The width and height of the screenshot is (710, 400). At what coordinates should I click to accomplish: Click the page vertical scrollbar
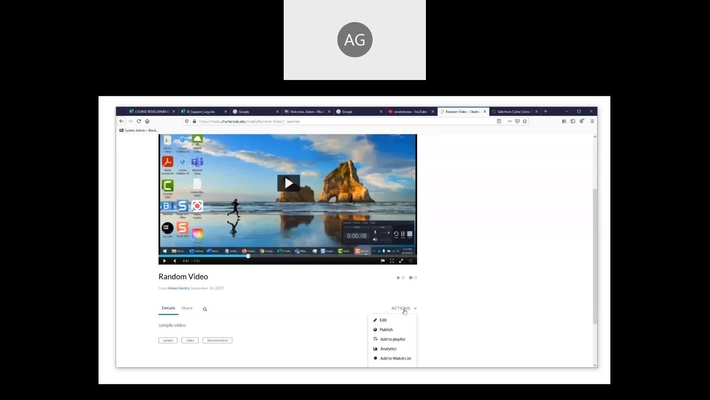595,256
